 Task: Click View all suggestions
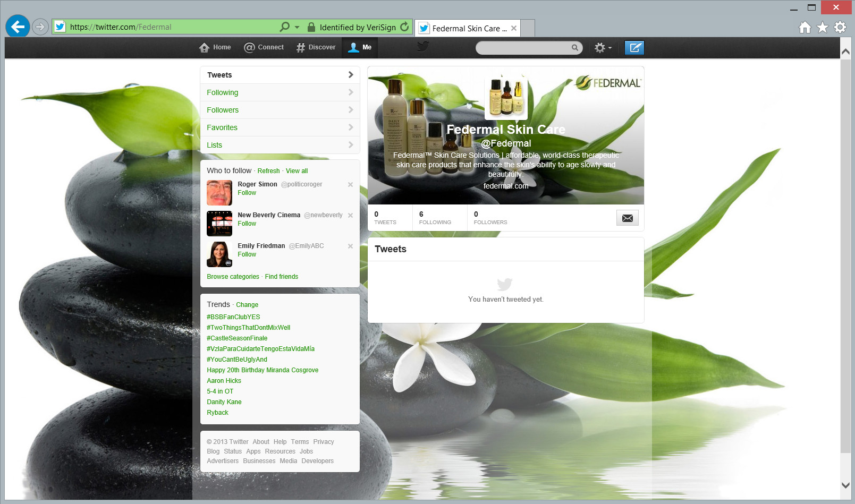(x=297, y=171)
